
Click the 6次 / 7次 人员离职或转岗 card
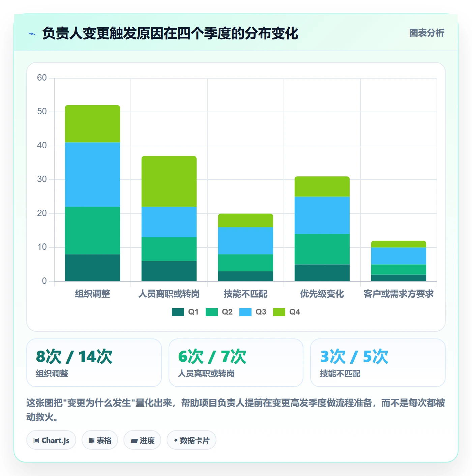pyautogui.click(x=236, y=363)
